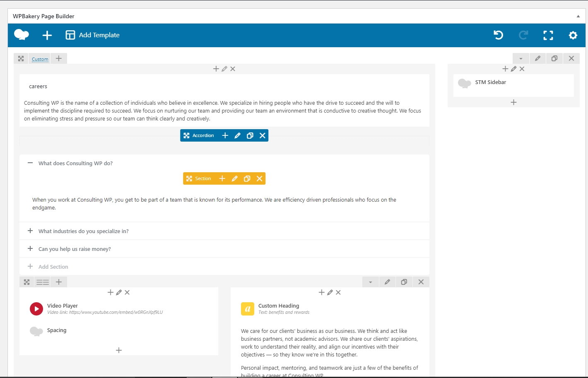Add new element with toolbar plus icon
The height and width of the screenshot is (378, 588).
[47, 35]
